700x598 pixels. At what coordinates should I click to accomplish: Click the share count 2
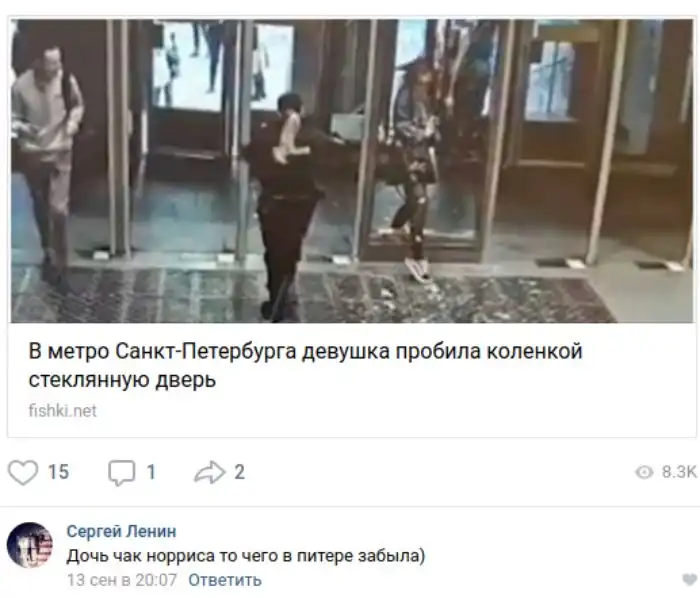tap(240, 472)
